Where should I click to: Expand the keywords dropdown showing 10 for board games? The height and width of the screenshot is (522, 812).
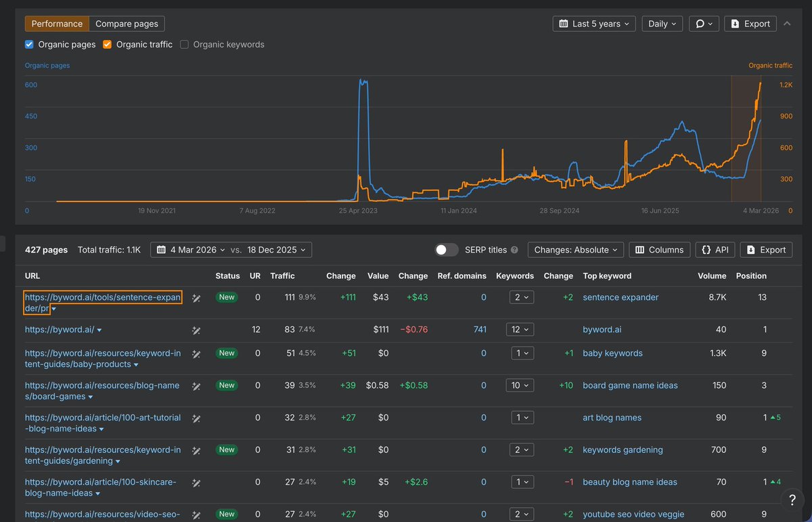[520, 385]
